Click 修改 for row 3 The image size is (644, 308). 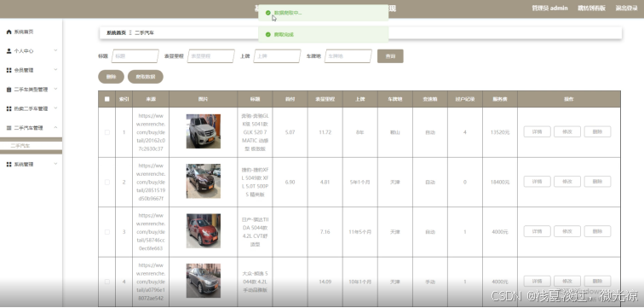(567, 231)
